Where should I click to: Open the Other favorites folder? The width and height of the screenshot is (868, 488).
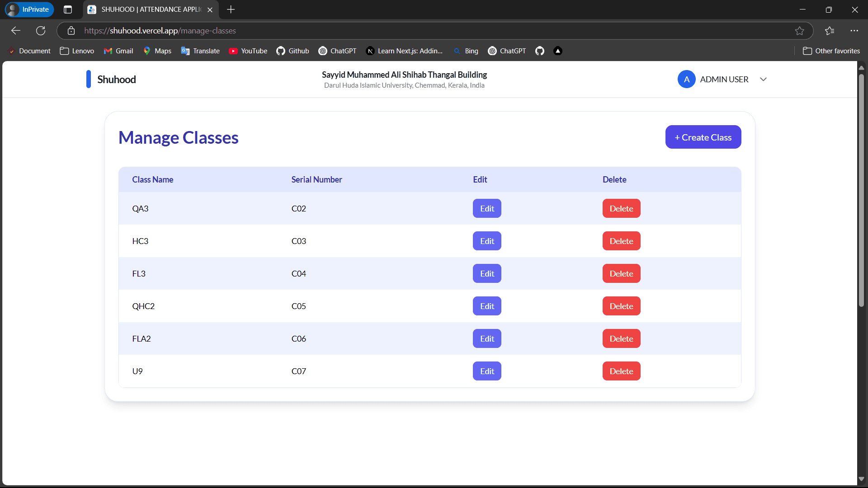tap(831, 51)
